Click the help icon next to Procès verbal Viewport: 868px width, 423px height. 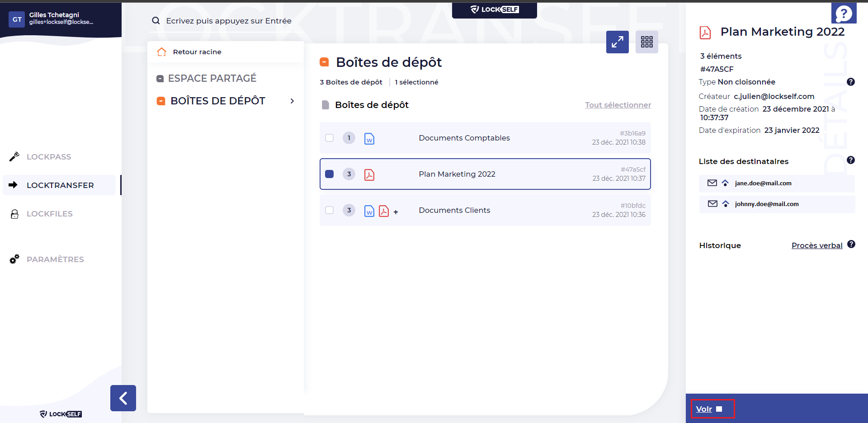[x=851, y=244]
